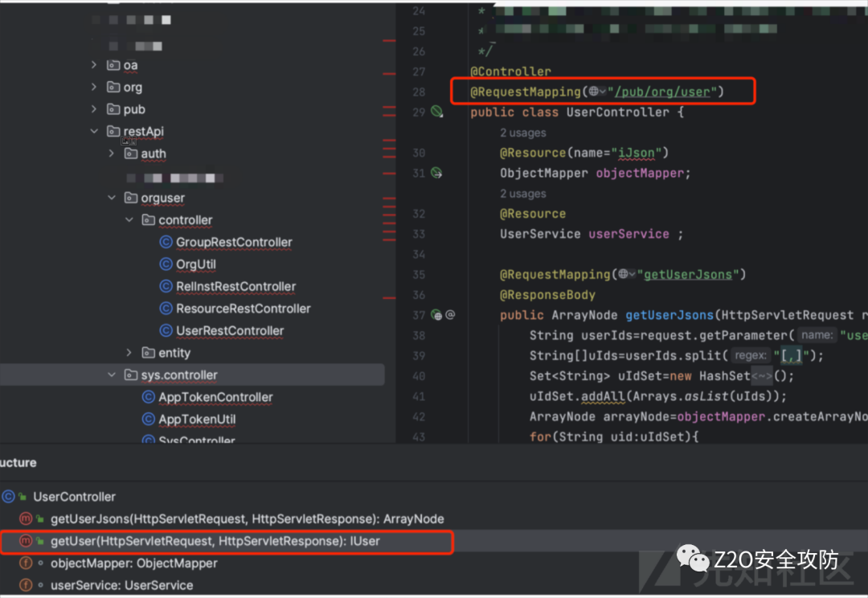Click the UserController class name in code

click(x=618, y=112)
